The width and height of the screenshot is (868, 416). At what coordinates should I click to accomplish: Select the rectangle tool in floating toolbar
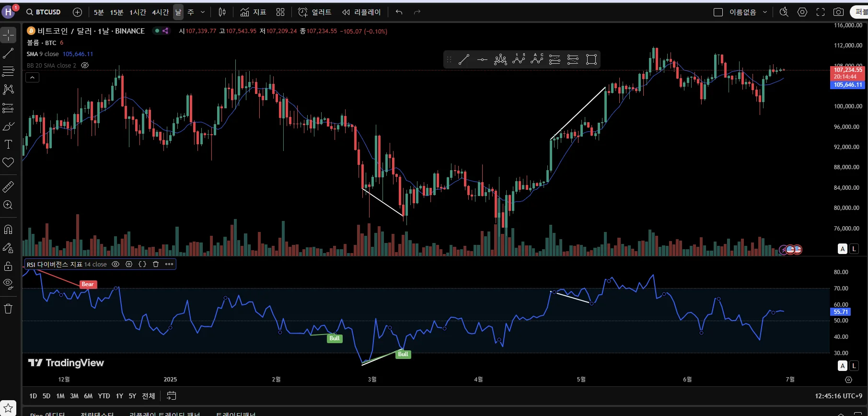(591, 59)
